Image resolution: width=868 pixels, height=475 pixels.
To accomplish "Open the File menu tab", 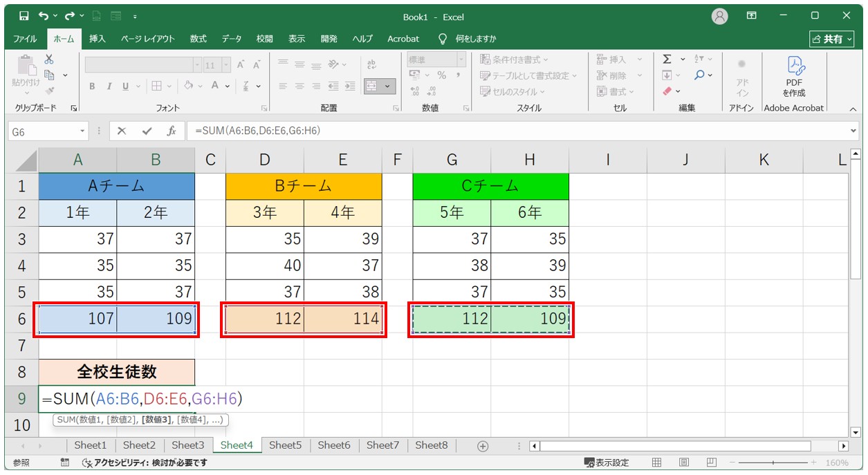I will (26, 39).
